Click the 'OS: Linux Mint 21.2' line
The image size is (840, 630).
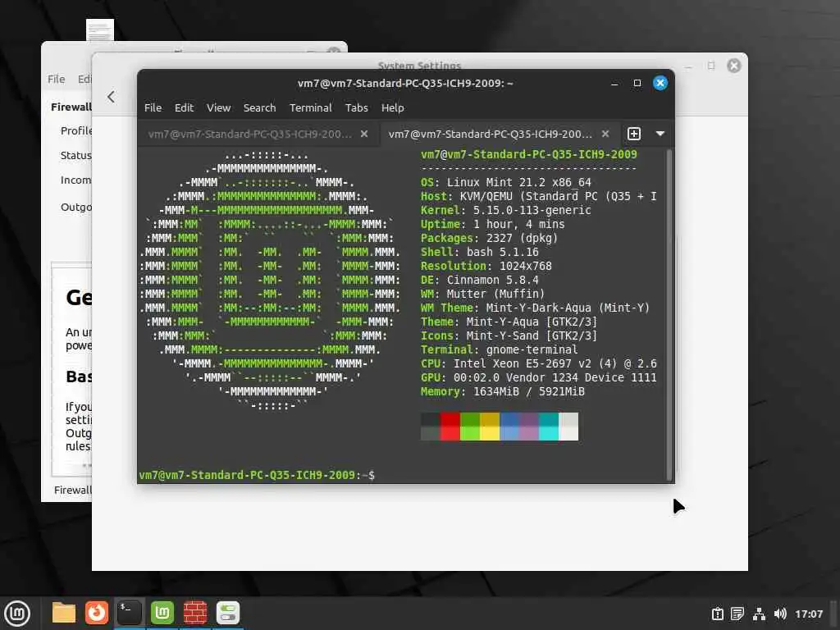pos(505,183)
